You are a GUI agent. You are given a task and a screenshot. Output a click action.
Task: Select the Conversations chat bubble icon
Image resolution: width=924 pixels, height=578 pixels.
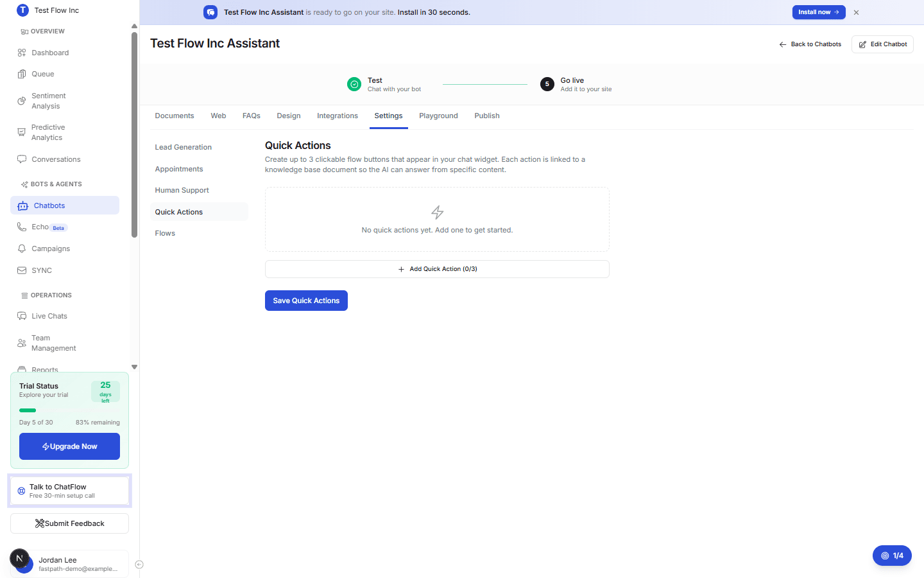pos(22,159)
